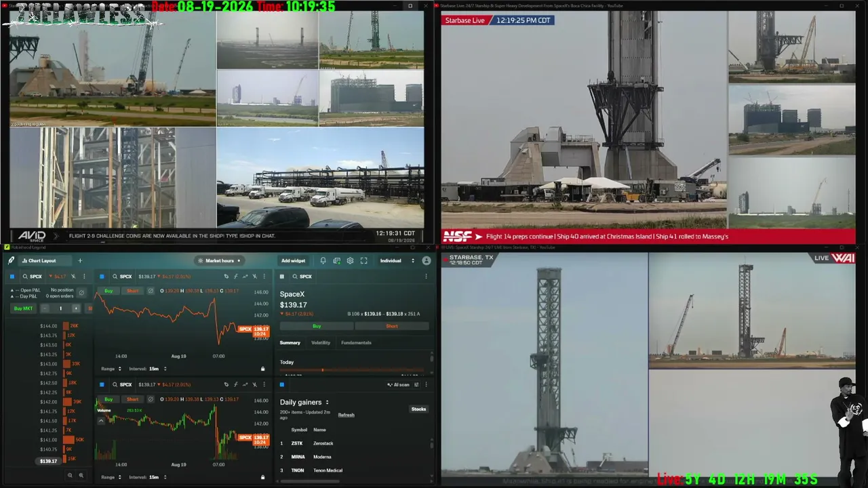868x488 pixels.
Task: Click the Add widget button
Action: pos(293,260)
